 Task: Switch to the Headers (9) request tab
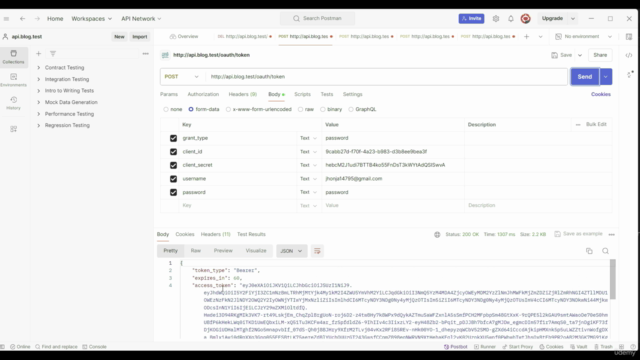click(242, 94)
